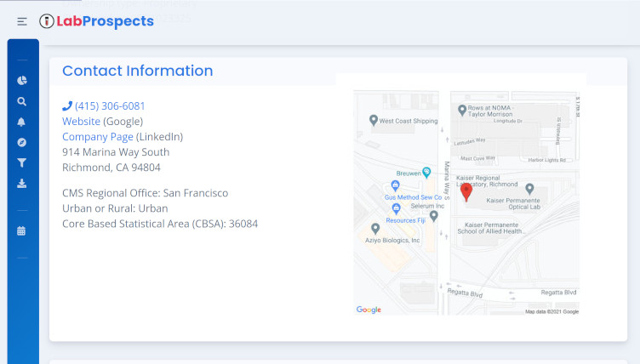This screenshot has width=640, height=364.
Task: Click the LabProspects logo
Action: click(96, 21)
